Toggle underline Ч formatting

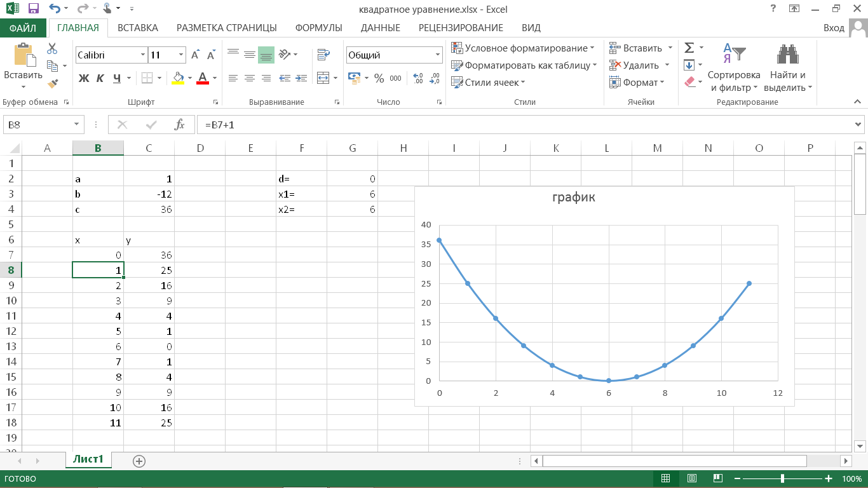click(x=117, y=78)
